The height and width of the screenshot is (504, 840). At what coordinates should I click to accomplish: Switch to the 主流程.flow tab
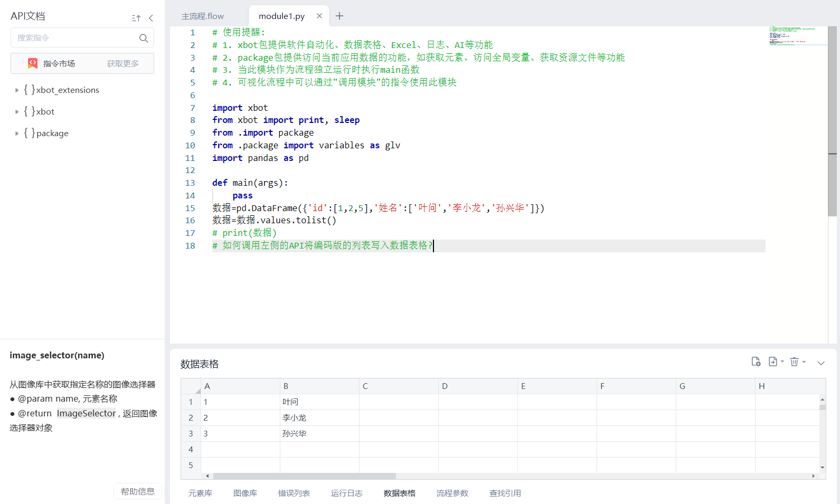[x=203, y=16]
